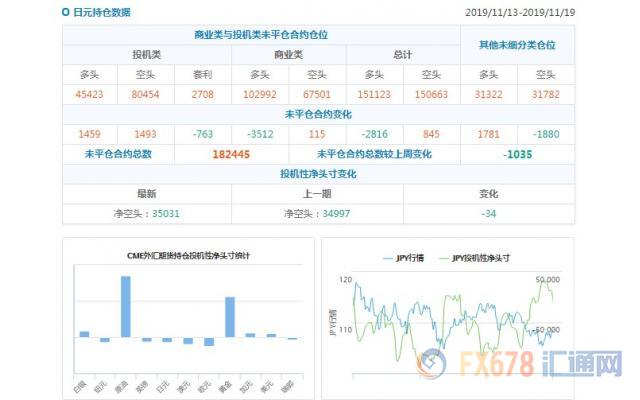This screenshot has width=640, height=400.
Task: Click the 欧元 axis label in CME chart
Action: (x=204, y=386)
